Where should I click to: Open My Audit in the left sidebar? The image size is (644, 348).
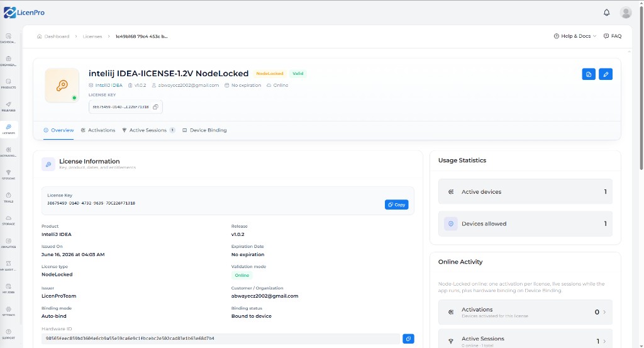(8, 266)
